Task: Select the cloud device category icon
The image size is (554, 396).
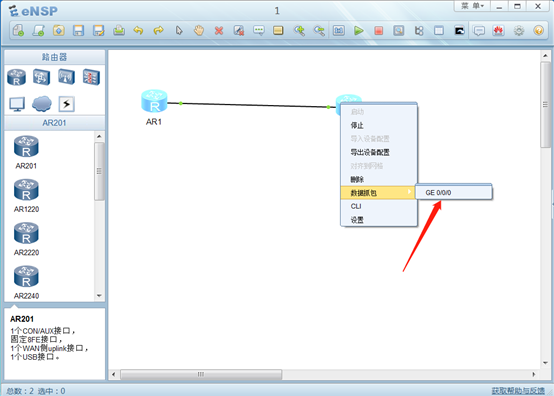Action: [42, 104]
